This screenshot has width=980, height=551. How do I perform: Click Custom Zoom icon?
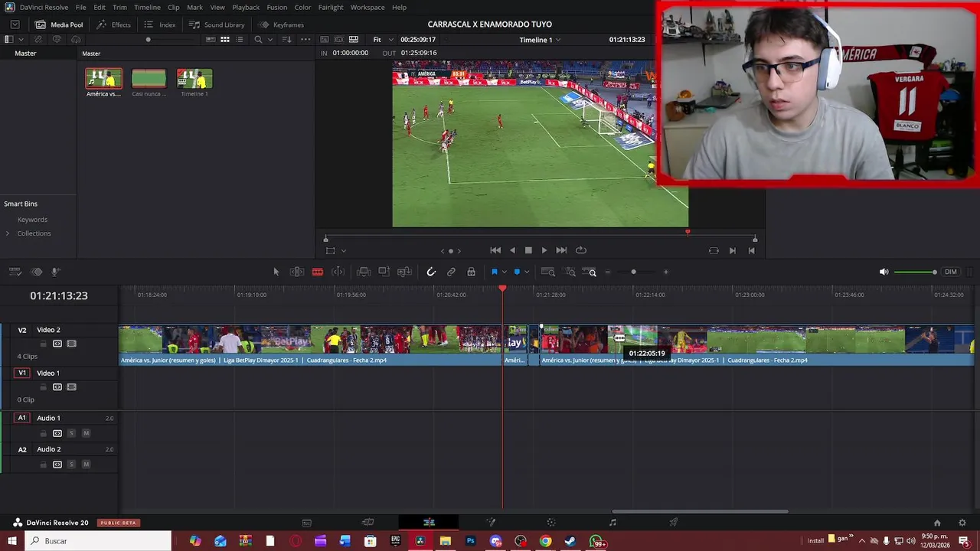point(590,272)
